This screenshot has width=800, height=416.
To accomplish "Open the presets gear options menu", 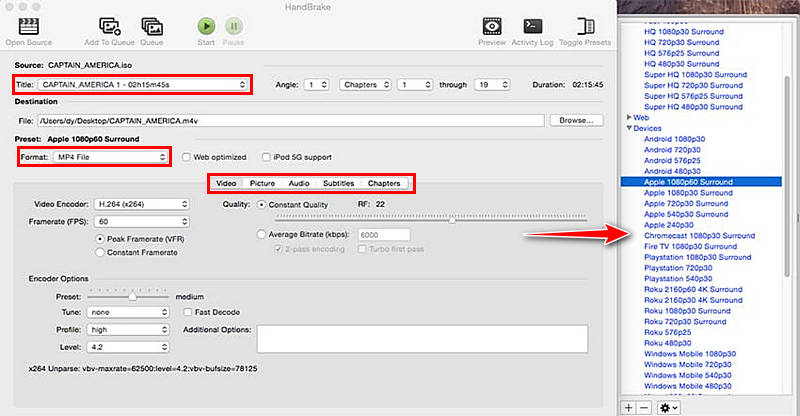I will click(668, 408).
